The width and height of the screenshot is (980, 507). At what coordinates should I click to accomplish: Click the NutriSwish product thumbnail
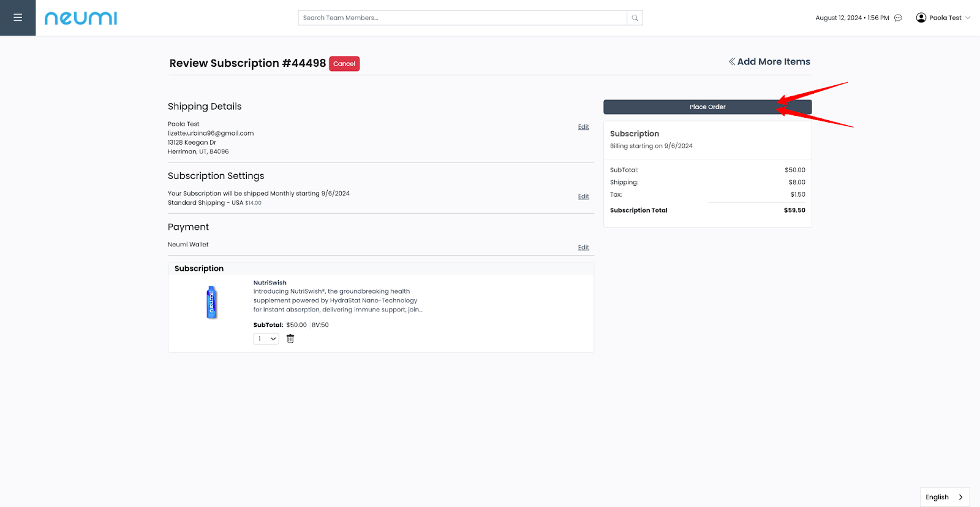[211, 302]
